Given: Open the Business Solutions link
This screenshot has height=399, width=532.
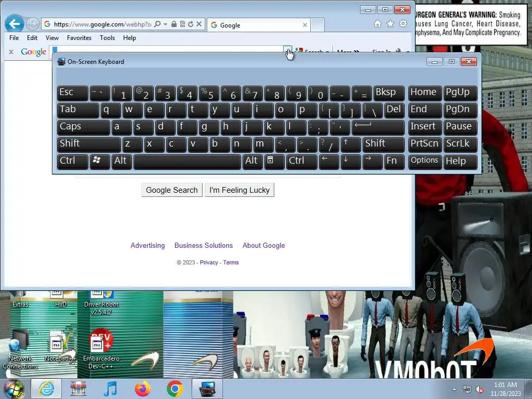Looking at the screenshot, I should 204,245.
